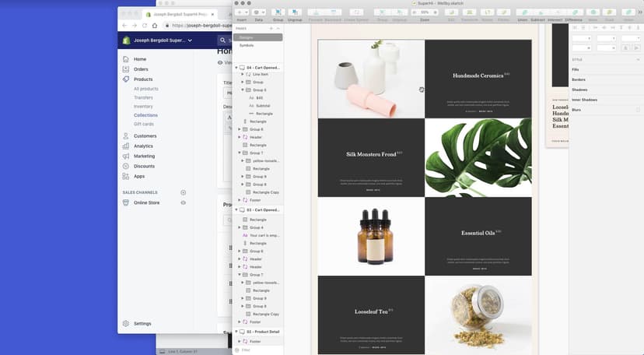Collapse the 04 - Cart Opened artboard

click(237, 68)
